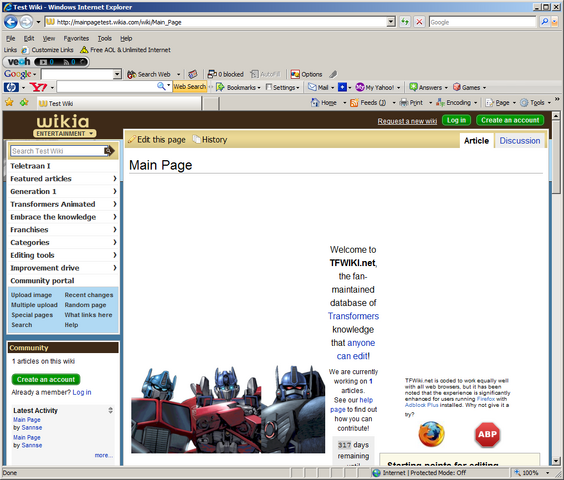Screen dimensions: 564x480
Task: Select the Article tab
Action: (476, 141)
